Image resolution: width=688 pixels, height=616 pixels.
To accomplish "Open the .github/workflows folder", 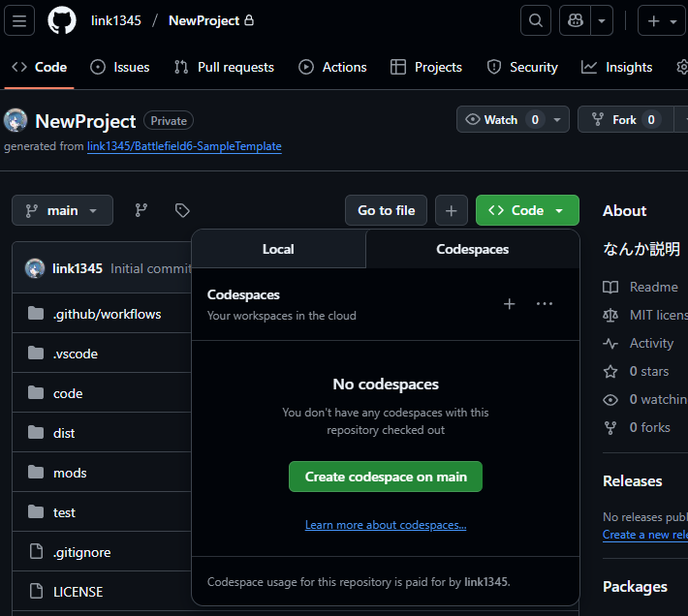I will 107,314.
